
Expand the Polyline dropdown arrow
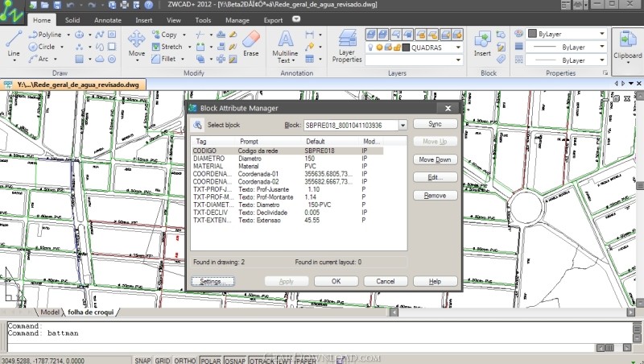(x=68, y=35)
